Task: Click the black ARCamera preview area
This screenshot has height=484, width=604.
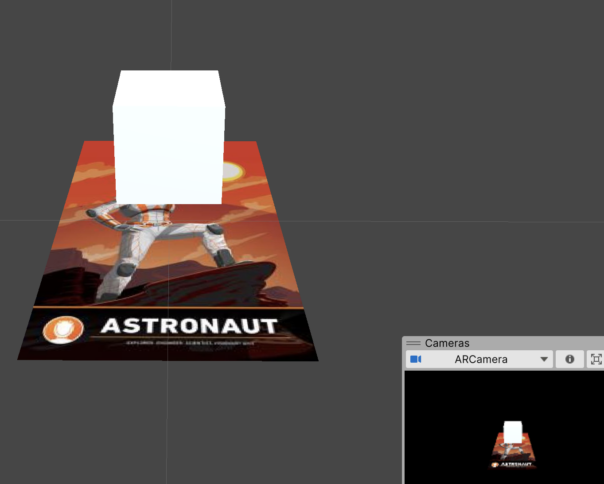Action: [450, 420]
